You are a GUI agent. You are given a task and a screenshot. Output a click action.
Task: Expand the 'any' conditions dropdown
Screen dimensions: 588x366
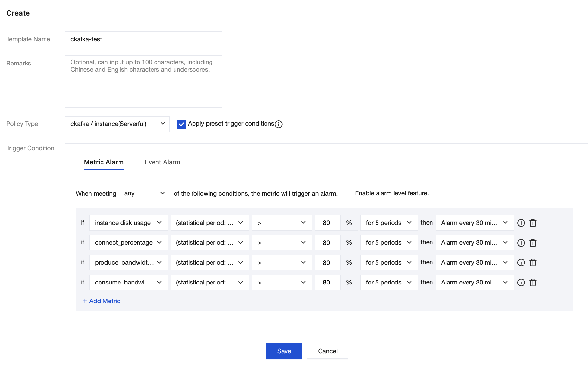coord(145,193)
